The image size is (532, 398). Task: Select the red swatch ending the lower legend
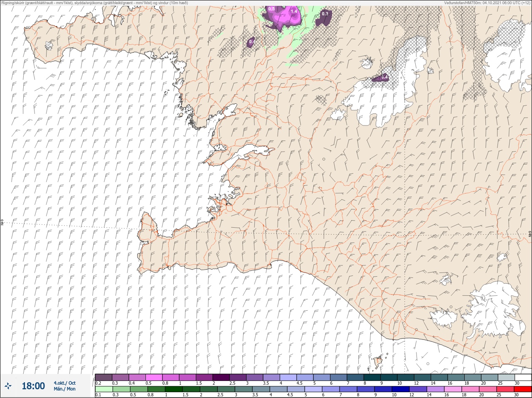coord(522,389)
